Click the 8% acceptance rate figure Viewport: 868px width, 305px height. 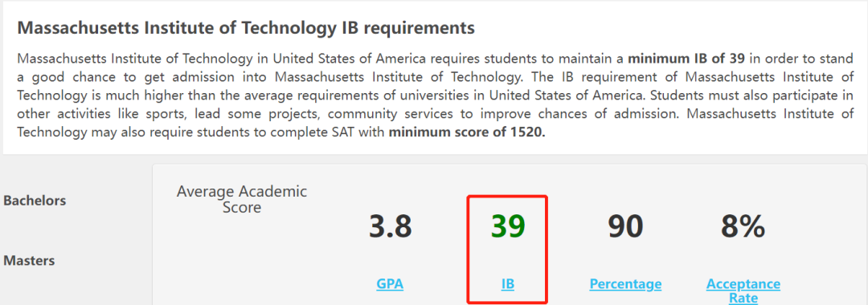tap(743, 227)
